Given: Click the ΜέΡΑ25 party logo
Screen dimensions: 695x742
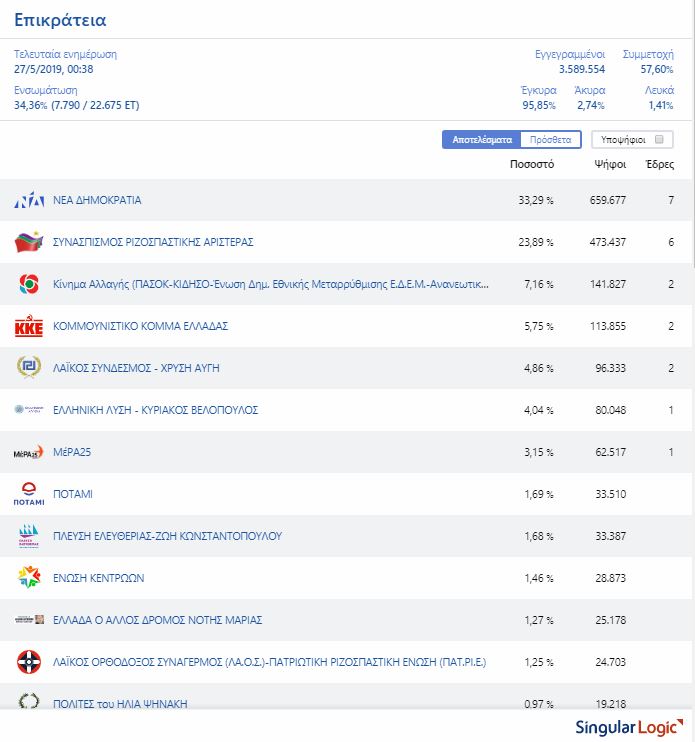Looking at the screenshot, I should [28, 453].
